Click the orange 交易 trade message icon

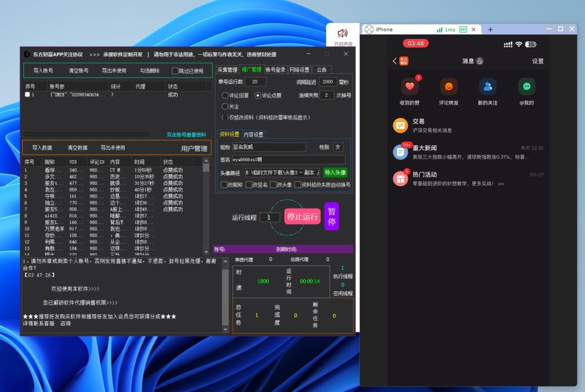tap(400, 125)
